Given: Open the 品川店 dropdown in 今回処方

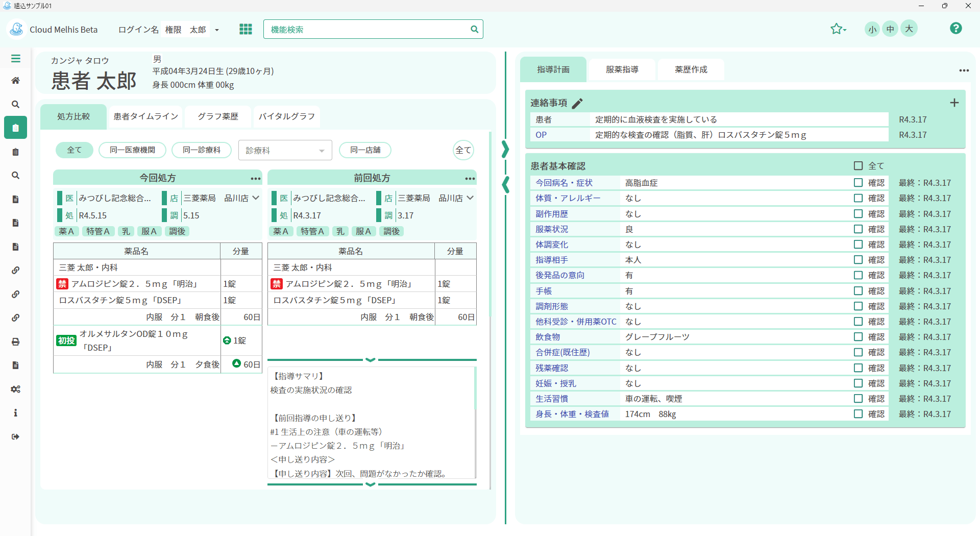Looking at the screenshot, I should 256,198.
